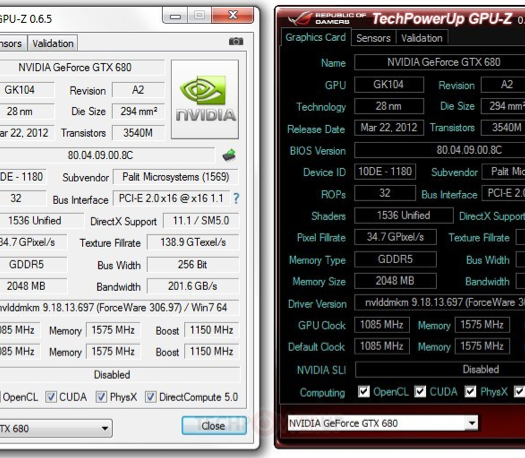Click ROPs value 32 in ROG window
Viewport: 525px width, 458px height.
point(385,193)
